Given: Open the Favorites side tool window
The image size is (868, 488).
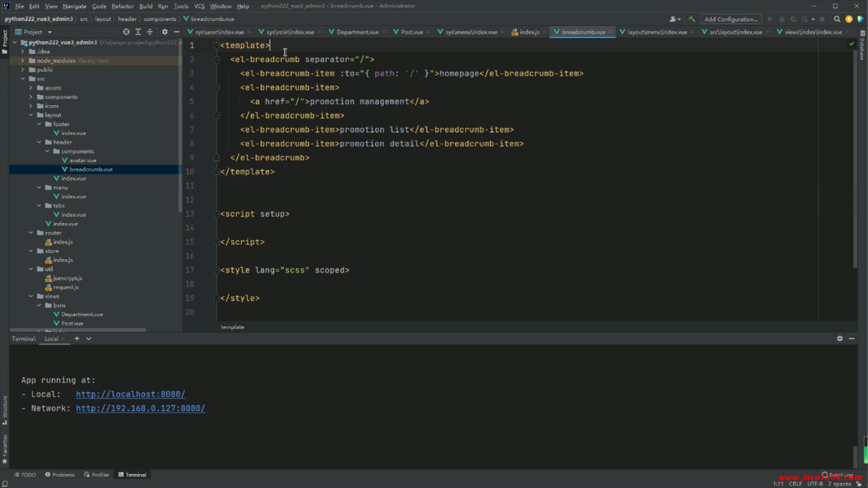Looking at the screenshot, I should pyautogui.click(x=5, y=449).
